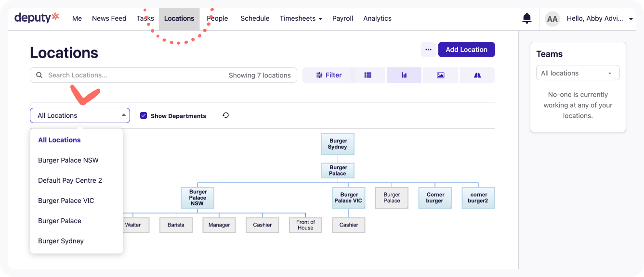The height and width of the screenshot is (277, 644).
Task: Collapse the All Locations dropdown selector
Action: 80,115
